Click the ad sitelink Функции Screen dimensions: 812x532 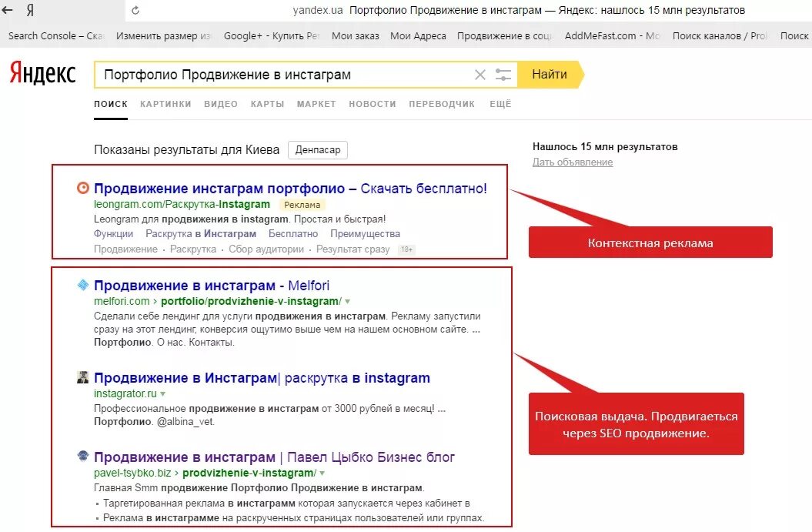click(113, 234)
